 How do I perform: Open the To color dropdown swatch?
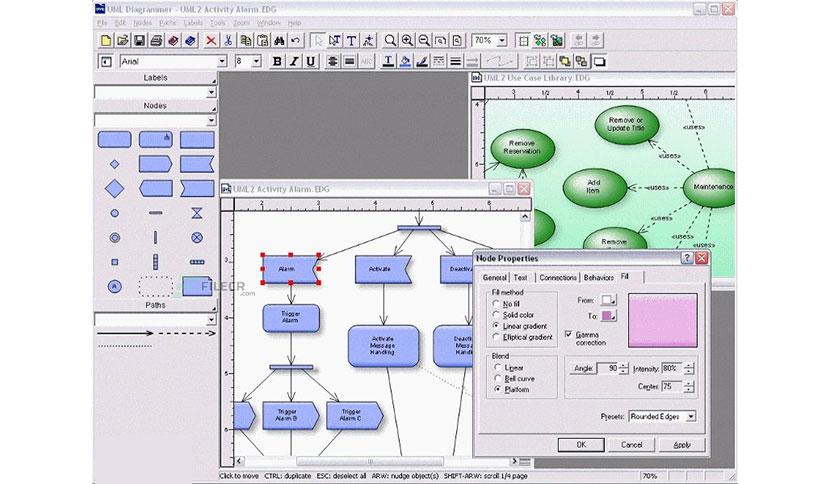click(x=609, y=316)
